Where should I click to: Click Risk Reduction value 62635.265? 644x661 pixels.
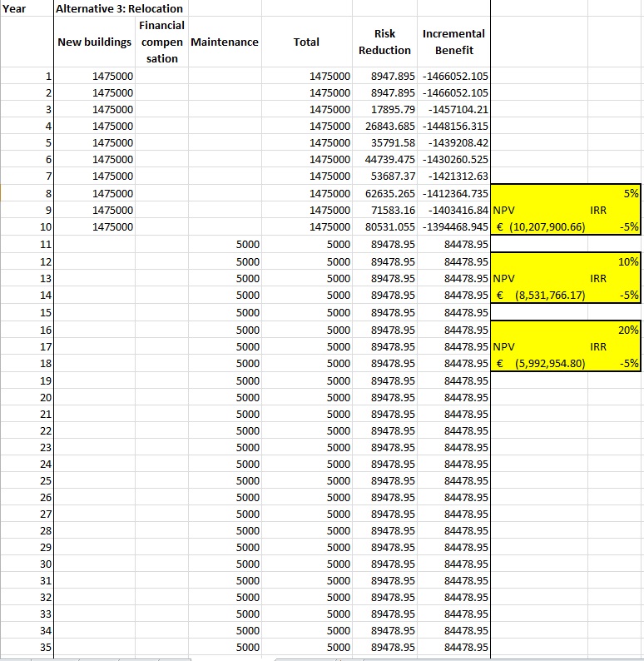coord(385,193)
